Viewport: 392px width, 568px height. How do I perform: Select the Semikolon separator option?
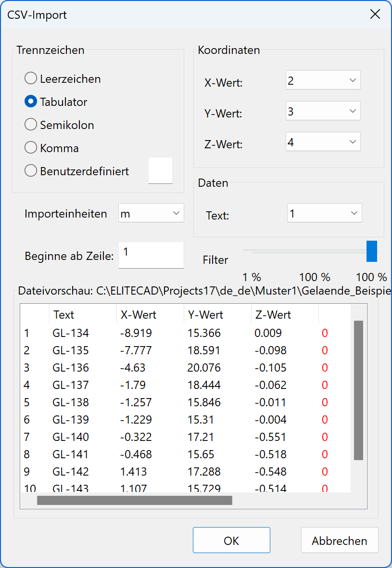coord(30,124)
